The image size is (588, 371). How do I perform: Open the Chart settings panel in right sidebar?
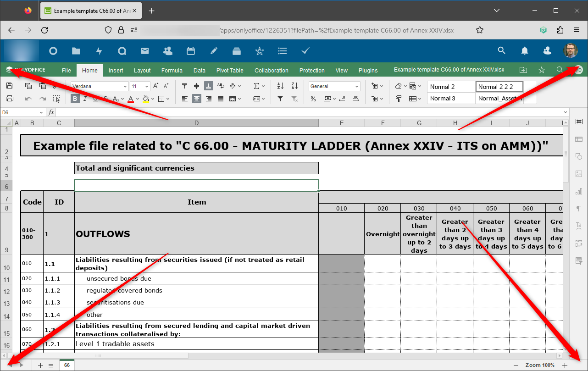(579, 191)
